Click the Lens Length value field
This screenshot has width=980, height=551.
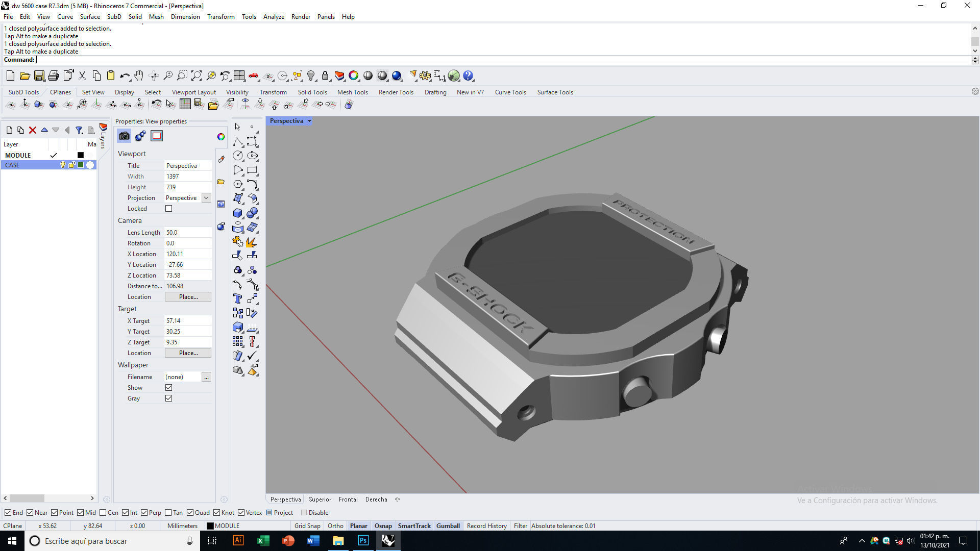pyautogui.click(x=188, y=233)
